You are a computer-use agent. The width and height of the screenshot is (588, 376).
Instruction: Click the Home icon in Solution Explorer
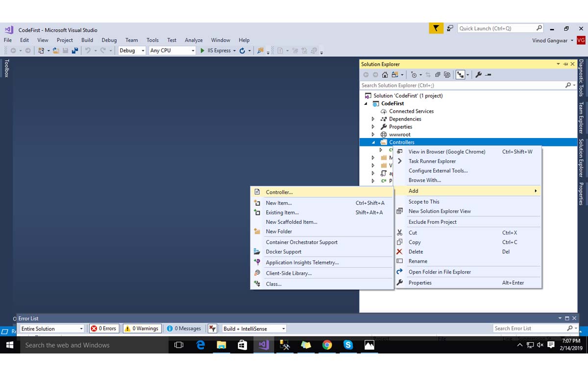(x=385, y=75)
